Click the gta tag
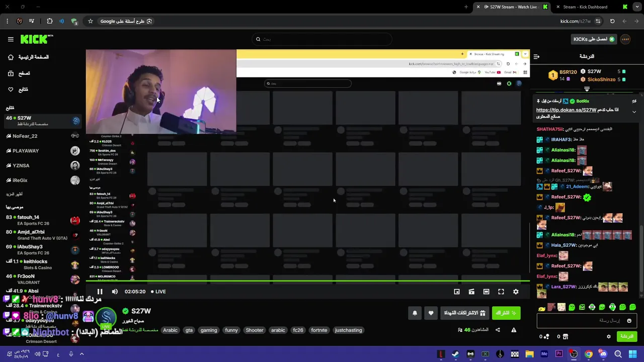Viewport: 644px width, 362px height. [189, 330]
